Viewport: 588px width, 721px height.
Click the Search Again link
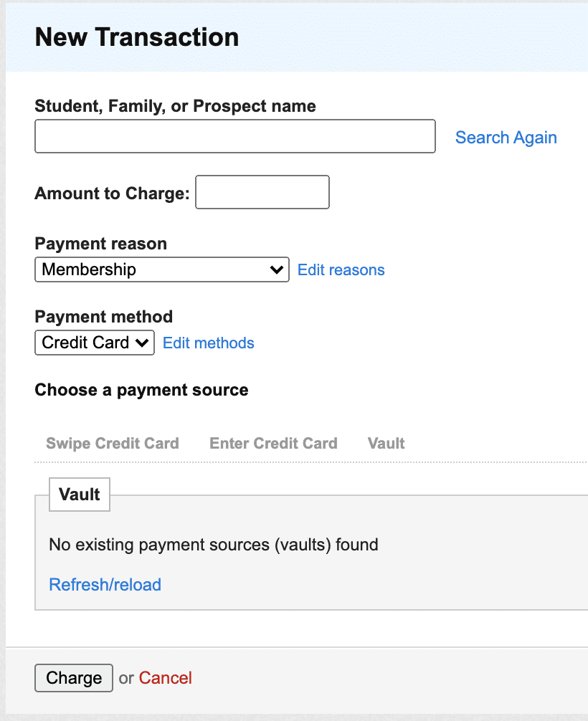tap(506, 138)
